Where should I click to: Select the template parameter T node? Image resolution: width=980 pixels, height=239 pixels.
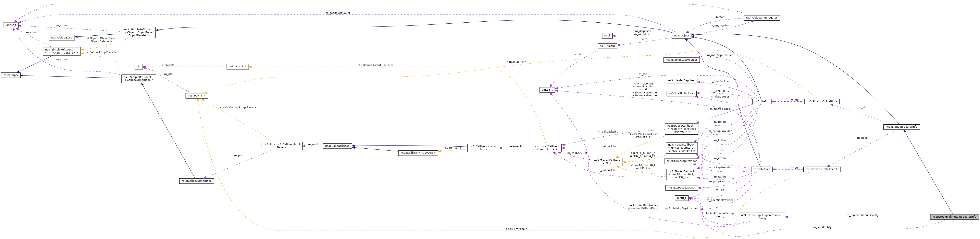coord(139,67)
